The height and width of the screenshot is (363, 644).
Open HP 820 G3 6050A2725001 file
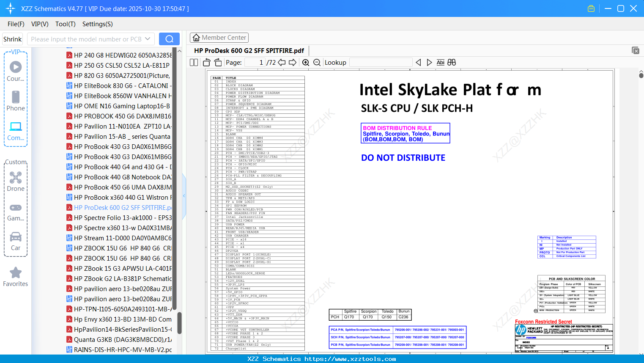(x=118, y=75)
